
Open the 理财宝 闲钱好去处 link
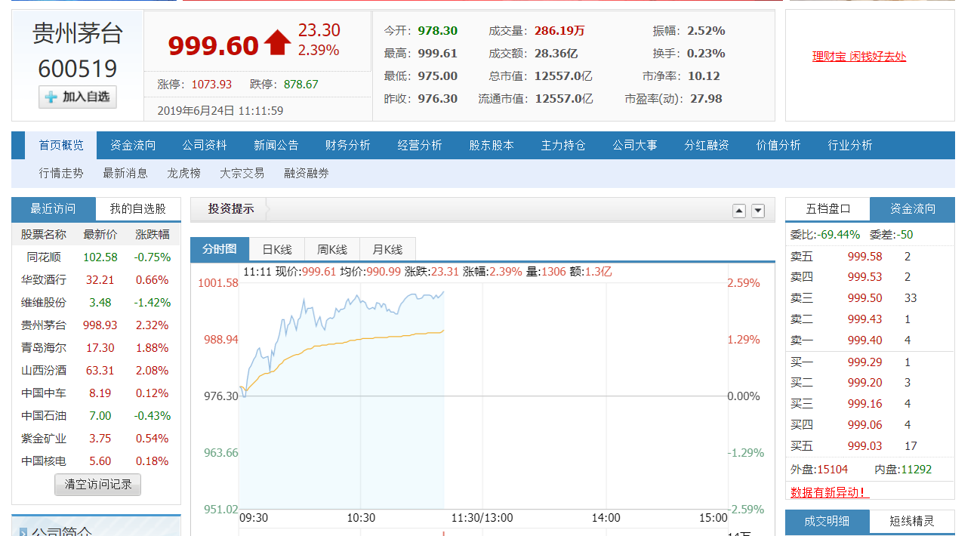tap(859, 57)
